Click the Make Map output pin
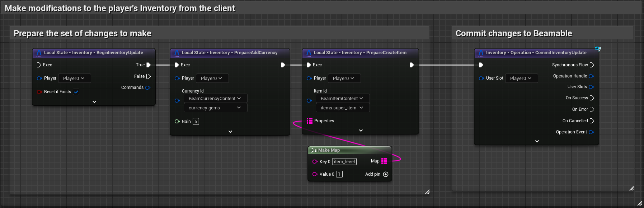This screenshot has width=644, height=208. (x=384, y=161)
